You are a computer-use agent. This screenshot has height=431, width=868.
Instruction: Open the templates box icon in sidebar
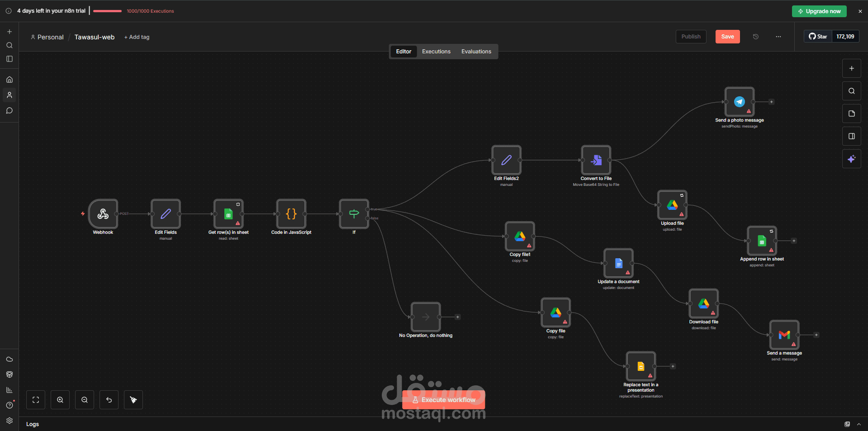click(9, 374)
